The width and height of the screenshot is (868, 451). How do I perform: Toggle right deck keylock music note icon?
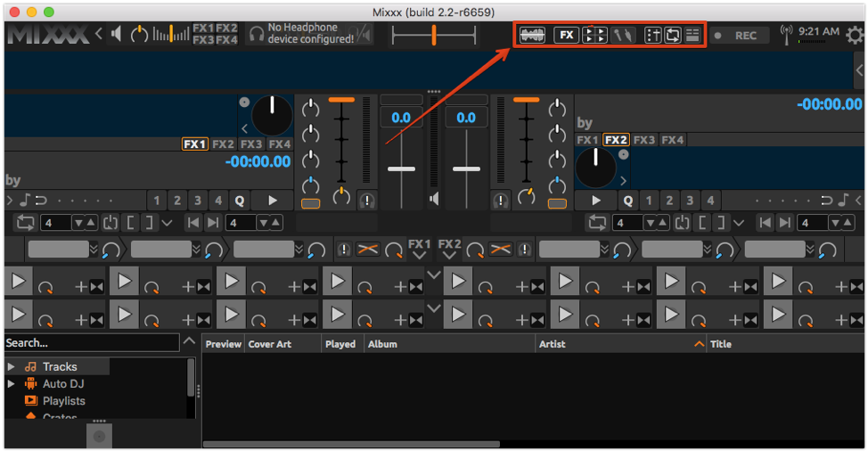(843, 200)
